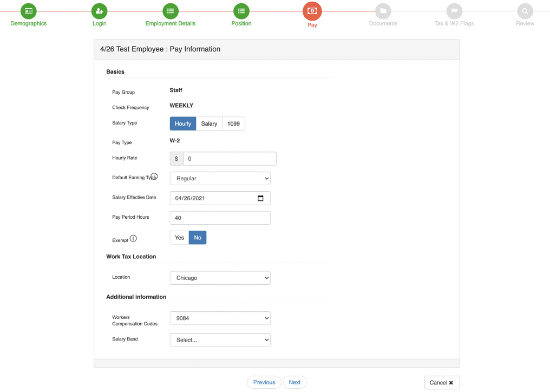Click the Previous button

click(264, 382)
